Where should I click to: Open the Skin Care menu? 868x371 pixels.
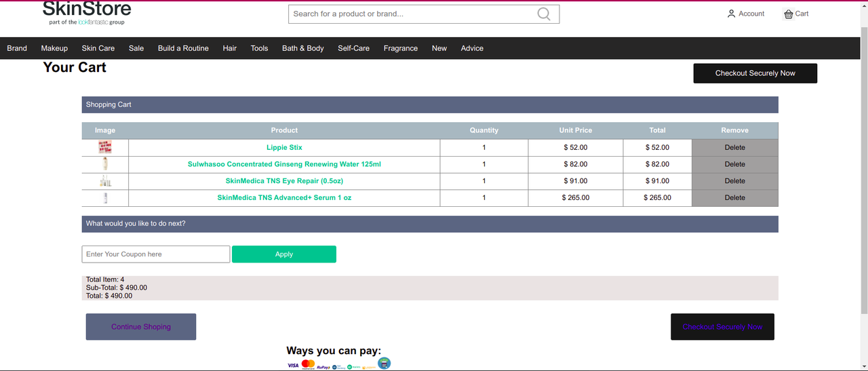point(98,48)
